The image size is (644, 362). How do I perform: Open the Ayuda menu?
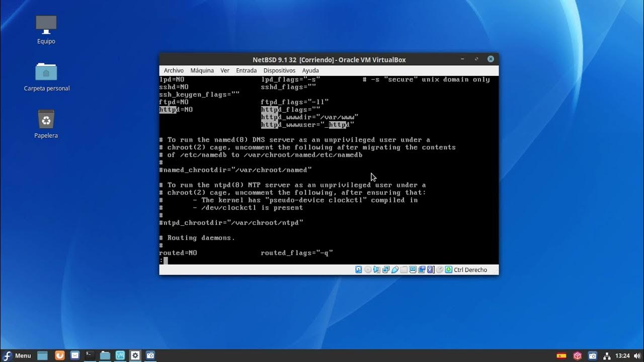point(310,70)
